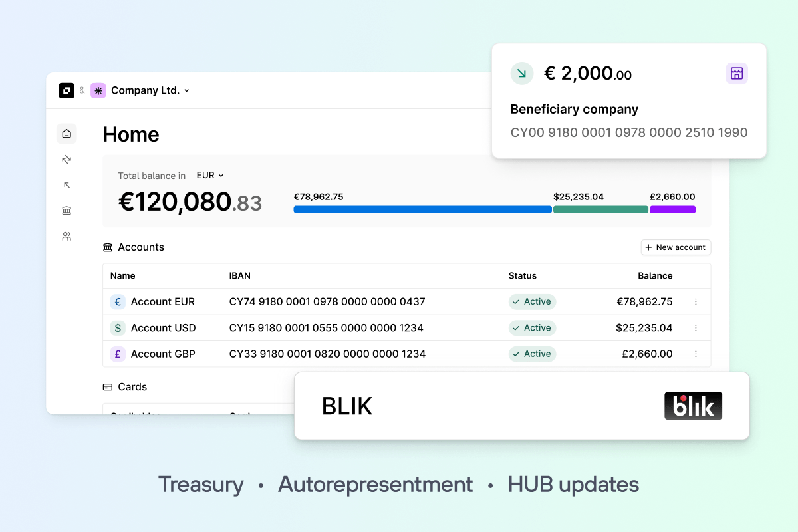Toggle the Active status on Account EUR
The height and width of the screenshot is (532, 798).
click(x=532, y=301)
